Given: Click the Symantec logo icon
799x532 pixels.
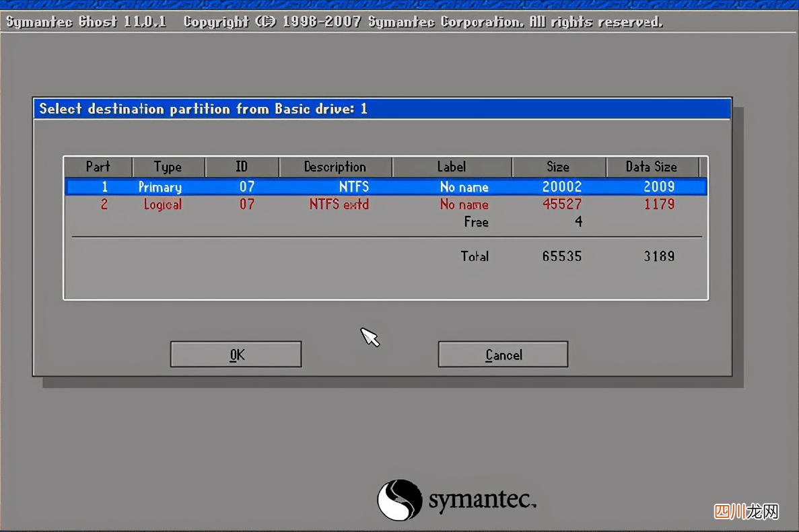Looking at the screenshot, I should click(x=400, y=500).
